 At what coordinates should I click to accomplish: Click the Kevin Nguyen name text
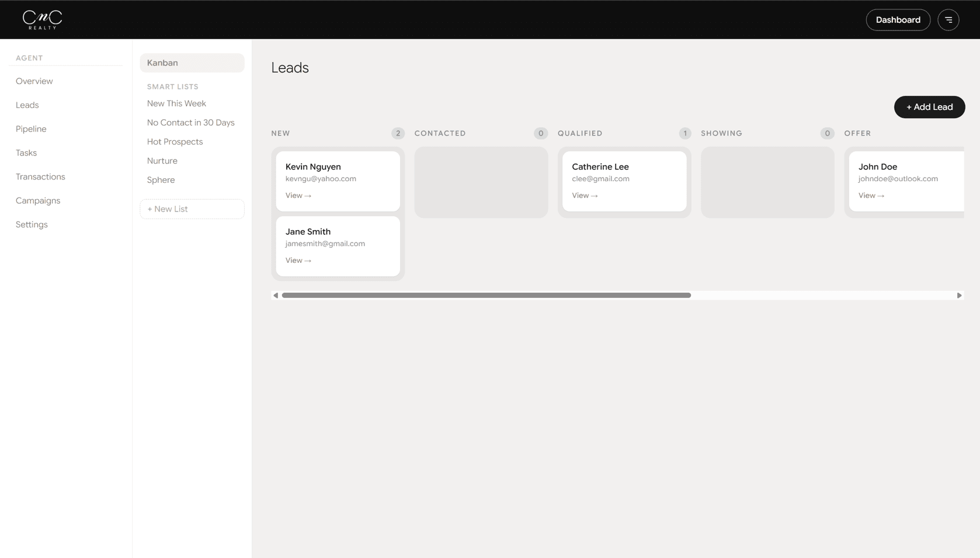tap(313, 167)
